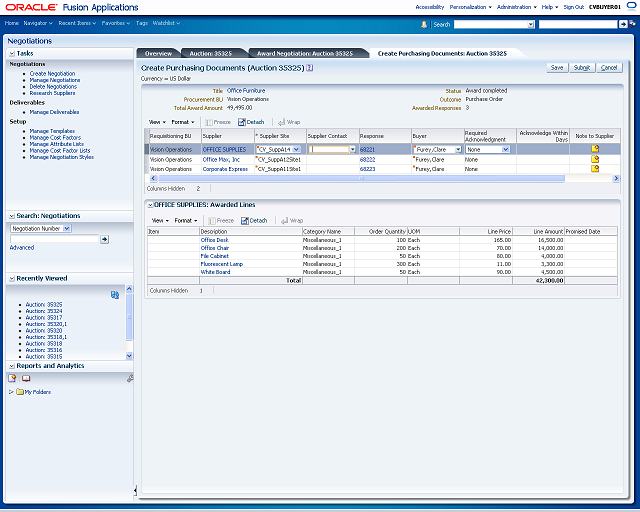The height and width of the screenshot is (512, 640).
Task: Click the book icon in Reports panel
Action: (x=26, y=378)
